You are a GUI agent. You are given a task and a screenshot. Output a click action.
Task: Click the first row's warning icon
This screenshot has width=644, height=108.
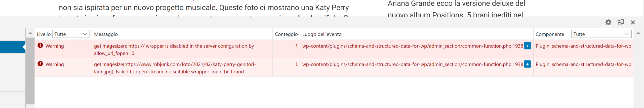coord(40,45)
